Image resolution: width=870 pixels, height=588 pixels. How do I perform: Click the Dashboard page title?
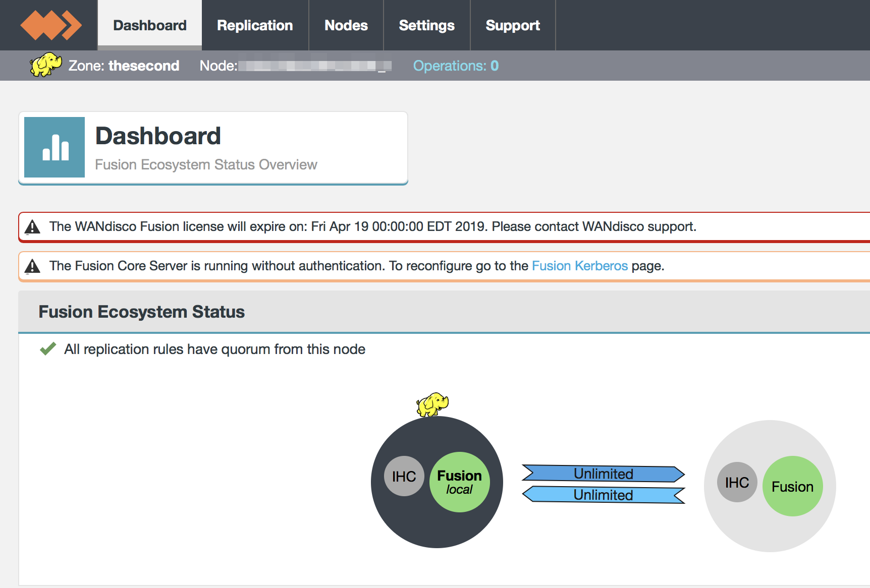[x=158, y=136]
